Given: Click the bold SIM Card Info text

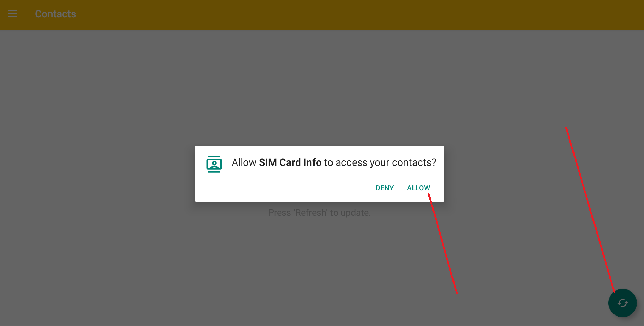Looking at the screenshot, I should coord(290,162).
